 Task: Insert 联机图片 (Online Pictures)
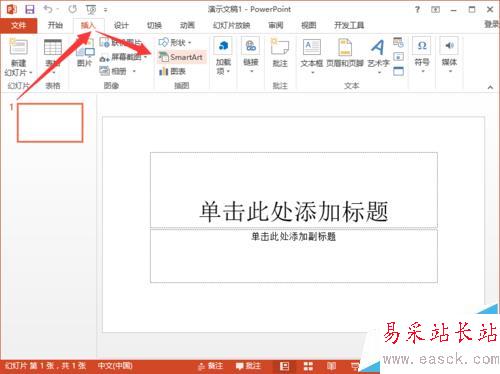[121, 43]
